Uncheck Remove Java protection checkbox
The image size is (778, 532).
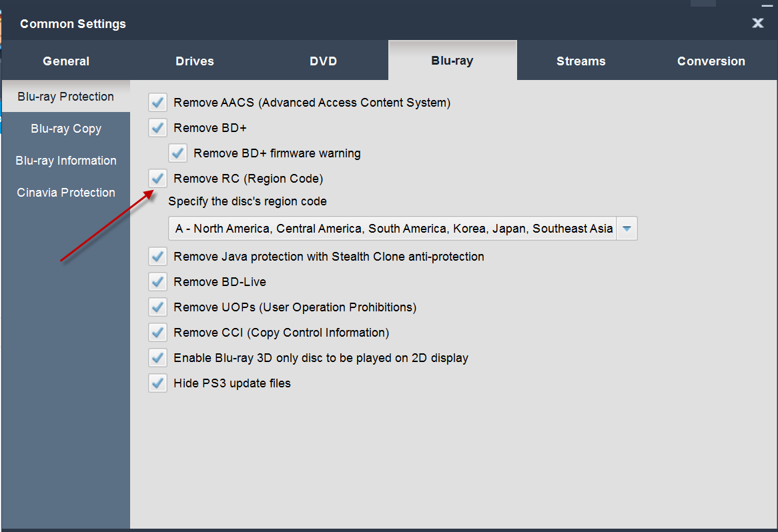coord(158,257)
